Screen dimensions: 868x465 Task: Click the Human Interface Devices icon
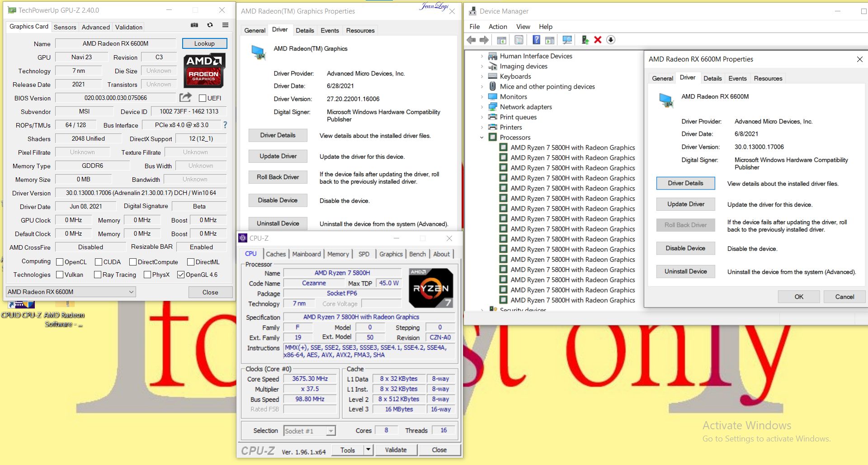click(x=492, y=56)
